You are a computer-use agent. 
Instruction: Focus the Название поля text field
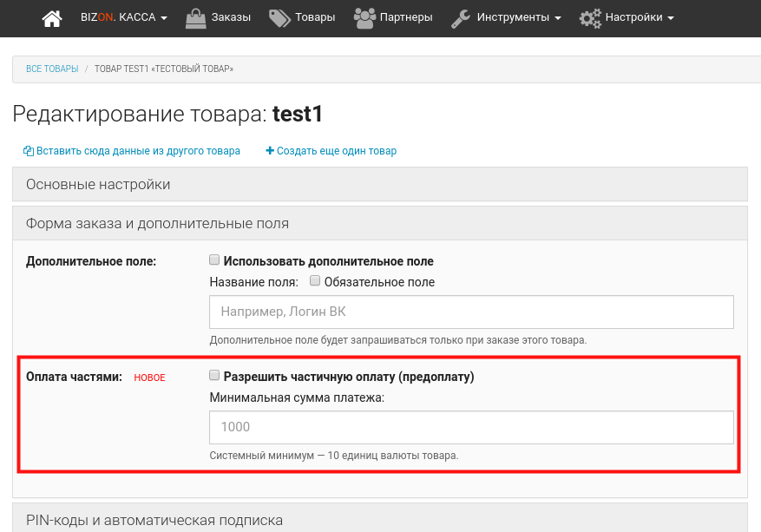471,312
